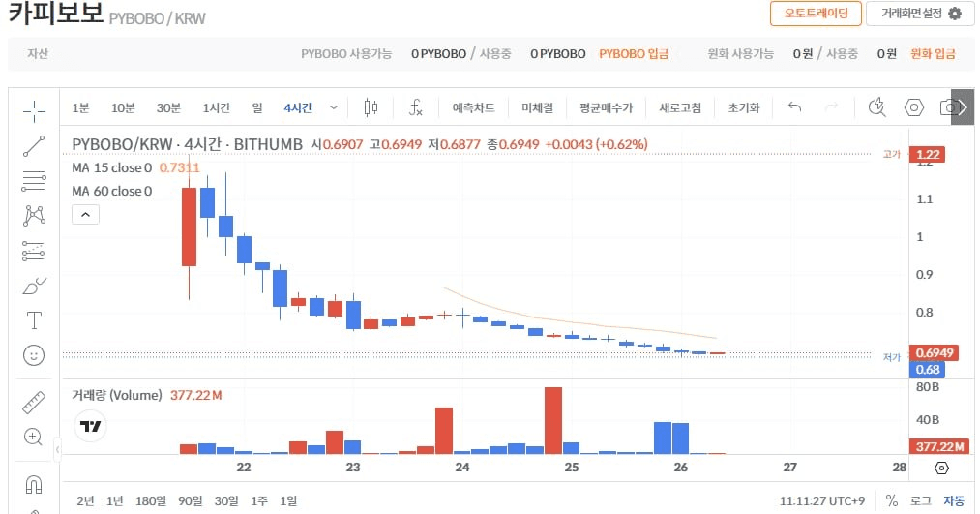Collapse the indicator legend chevron

(86, 215)
